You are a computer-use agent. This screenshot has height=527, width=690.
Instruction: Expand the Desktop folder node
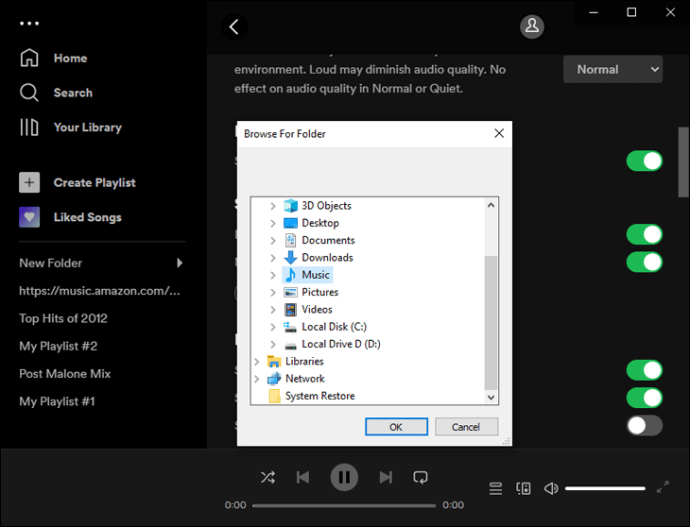[273, 223]
